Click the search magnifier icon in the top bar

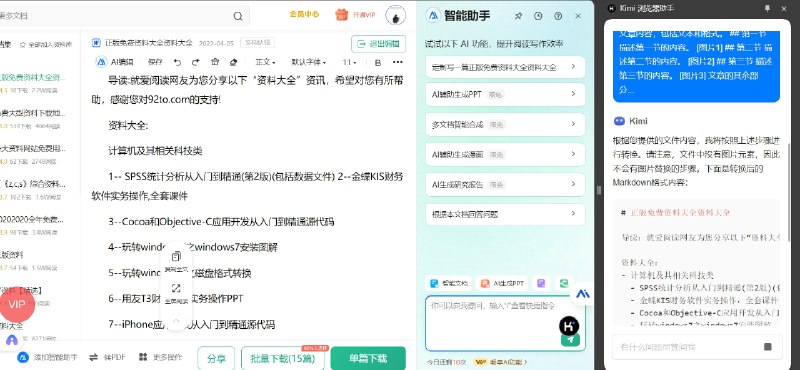[238, 16]
